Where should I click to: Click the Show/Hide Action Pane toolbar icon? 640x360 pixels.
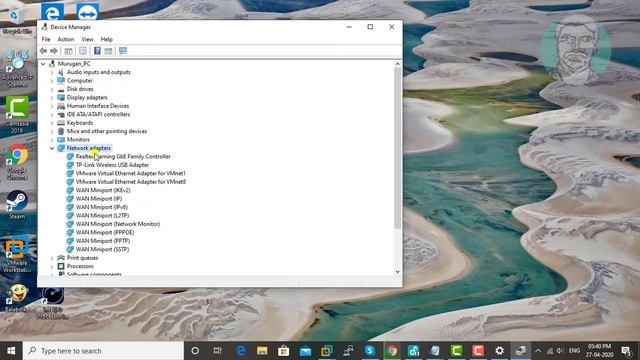108,51
